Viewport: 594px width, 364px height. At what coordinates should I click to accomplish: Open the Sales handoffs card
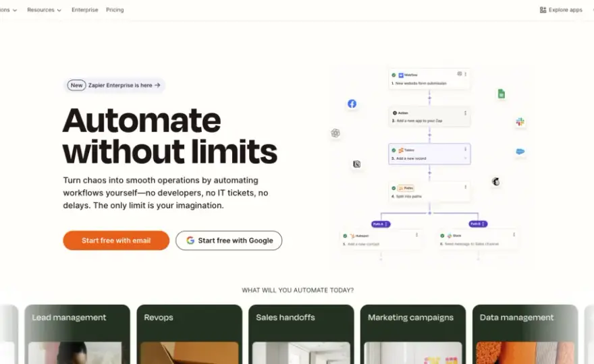pos(301,334)
